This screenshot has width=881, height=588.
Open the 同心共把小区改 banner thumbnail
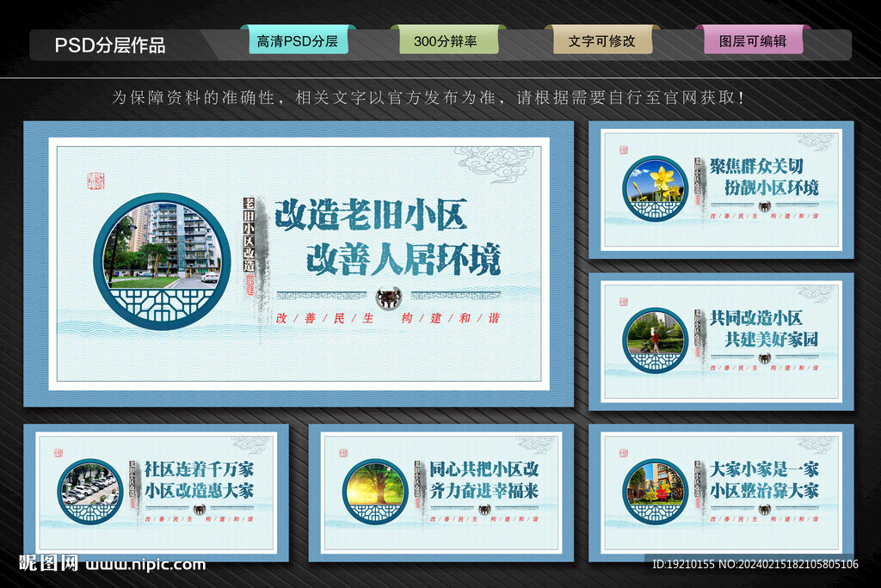441,493
